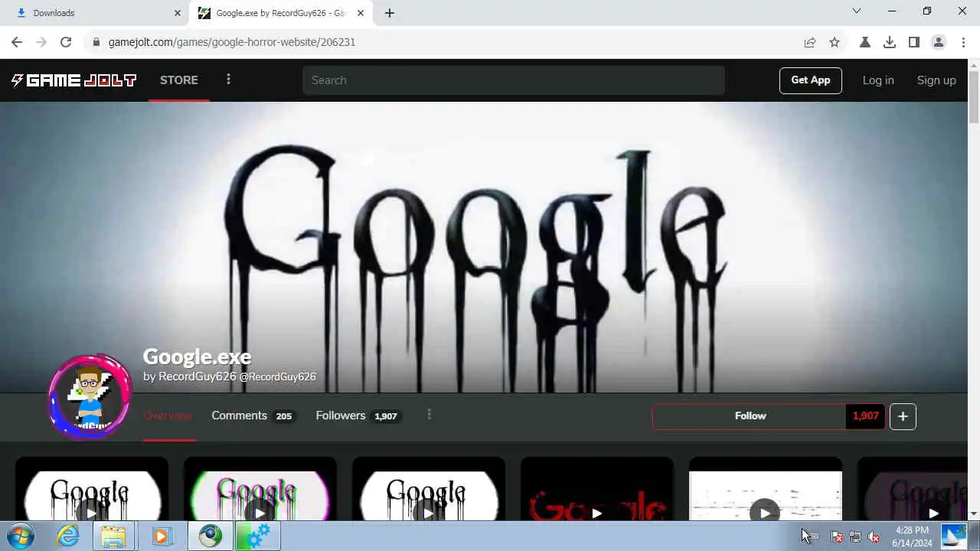Viewport: 980px width, 551px height.
Task: Play the glitchy pink-green Google video
Action: [x=260, y=490]
